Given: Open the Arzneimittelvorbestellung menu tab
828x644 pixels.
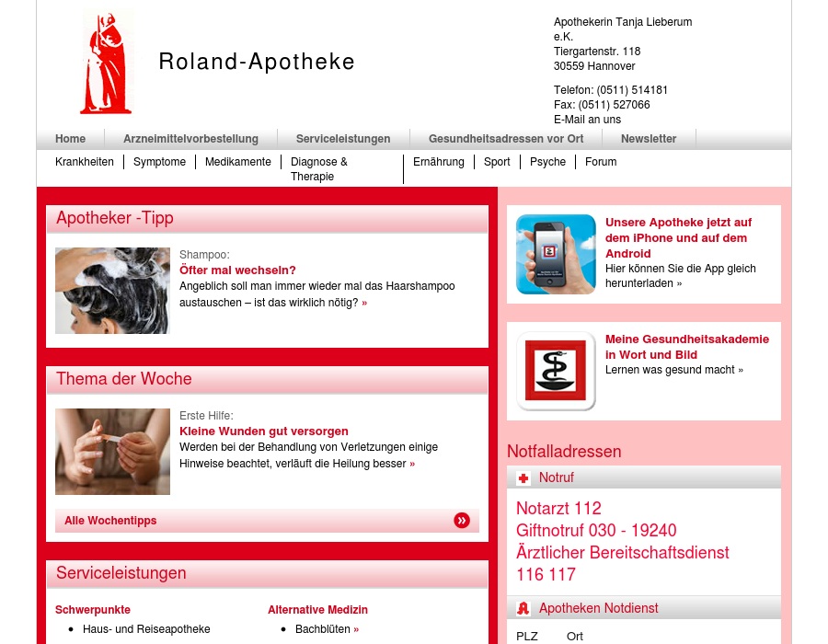Looking at the screenshot, I should 190,139.
